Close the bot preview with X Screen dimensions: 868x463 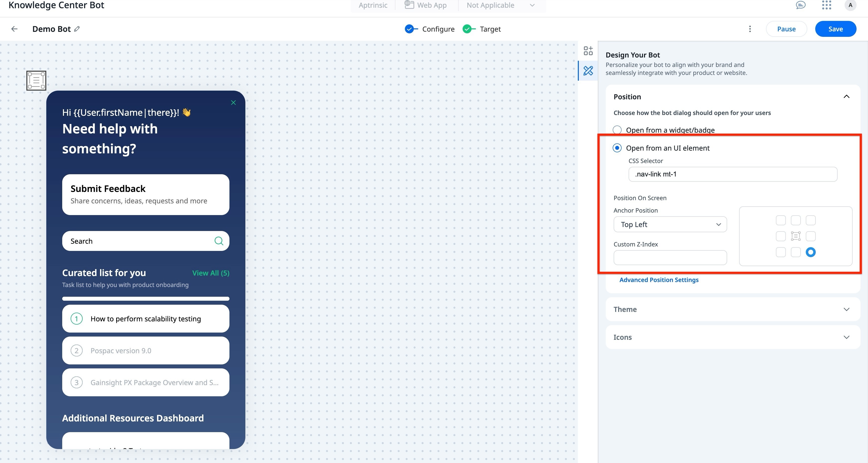[x=233, y=103]
